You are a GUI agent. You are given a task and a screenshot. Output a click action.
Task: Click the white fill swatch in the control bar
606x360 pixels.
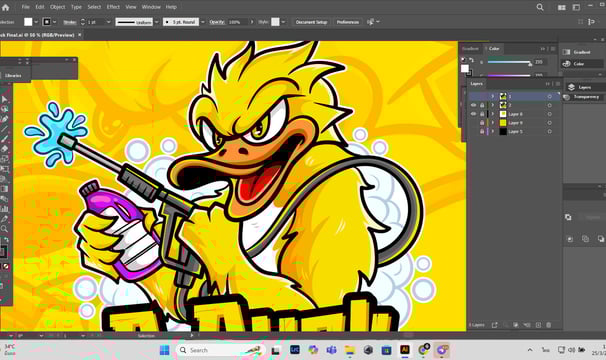pos(28,22)
